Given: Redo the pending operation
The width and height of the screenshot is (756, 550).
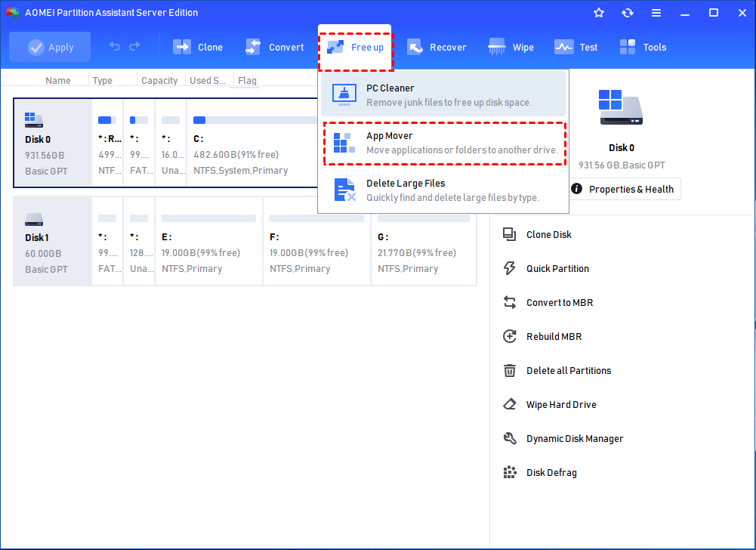Looking at the screenshot, I should point(134,46).
